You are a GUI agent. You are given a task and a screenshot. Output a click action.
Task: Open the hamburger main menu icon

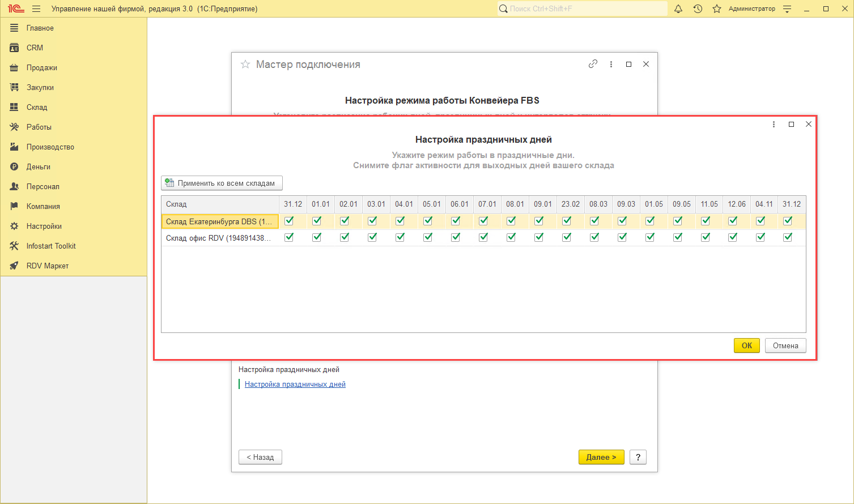36,8
